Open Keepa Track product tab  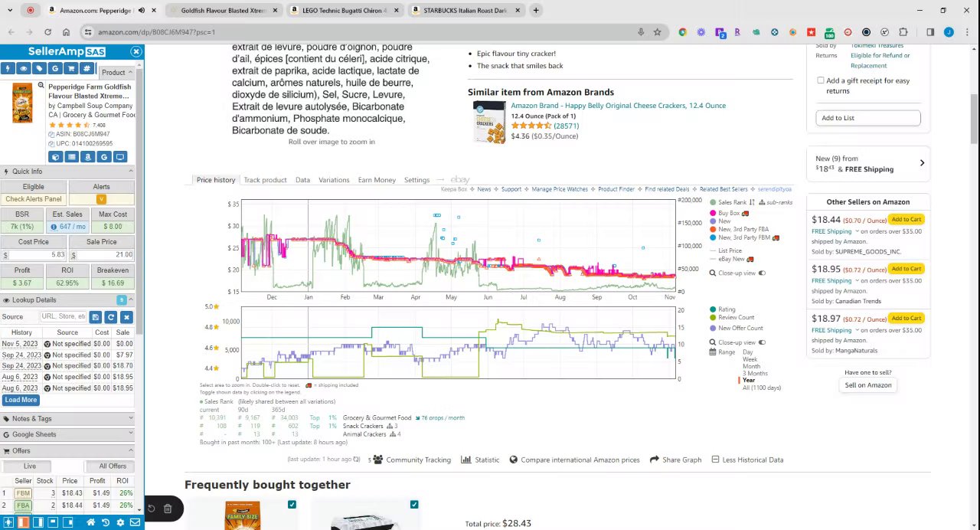point(265,180)
